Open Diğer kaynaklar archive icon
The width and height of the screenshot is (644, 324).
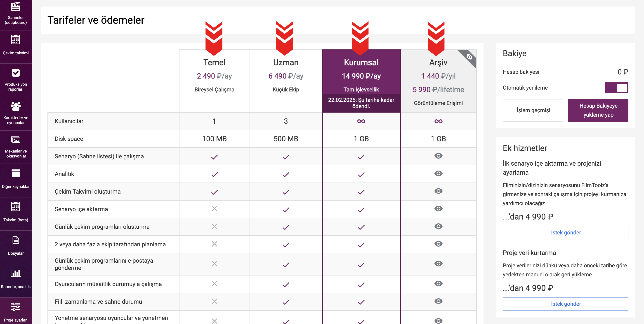click(16, 173)
